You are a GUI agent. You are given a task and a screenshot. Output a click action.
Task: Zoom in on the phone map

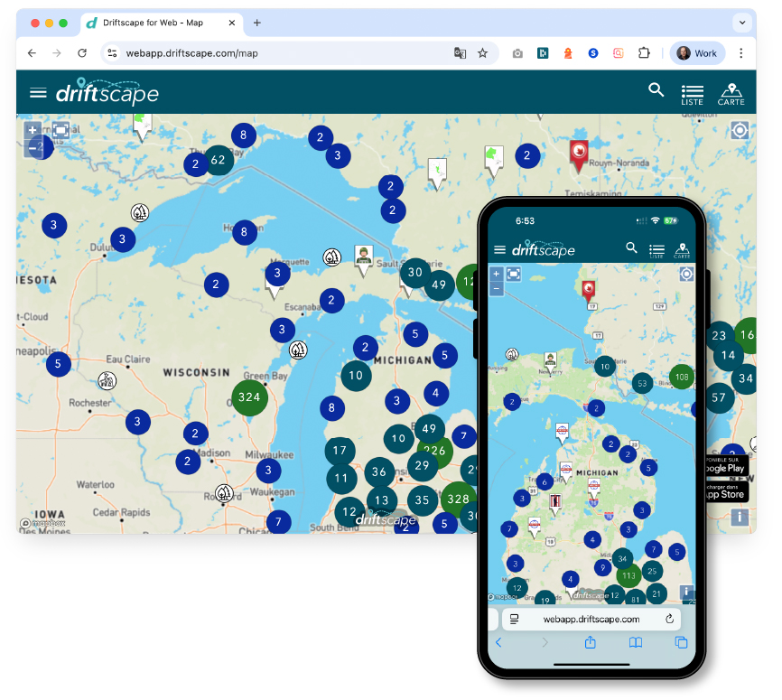click(x=496, y=274)
